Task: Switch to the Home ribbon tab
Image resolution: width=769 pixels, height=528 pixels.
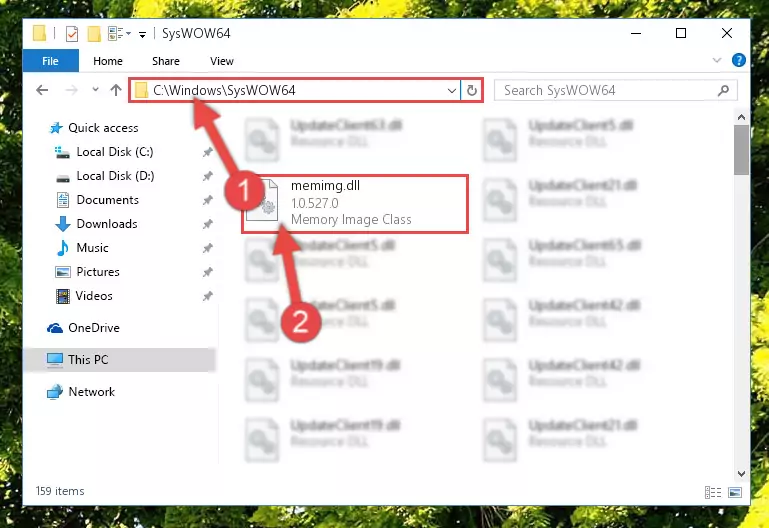Action: click(108, 61)
